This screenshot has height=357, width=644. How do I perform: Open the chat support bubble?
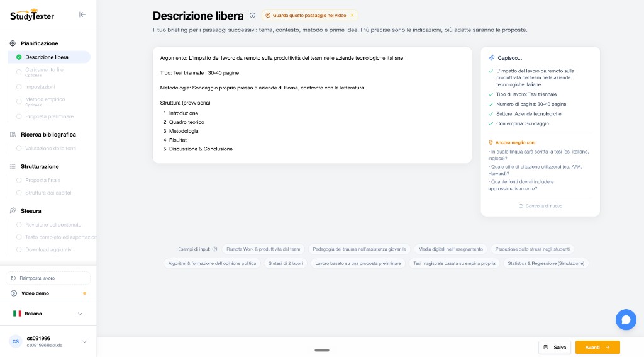coord(626,320)
